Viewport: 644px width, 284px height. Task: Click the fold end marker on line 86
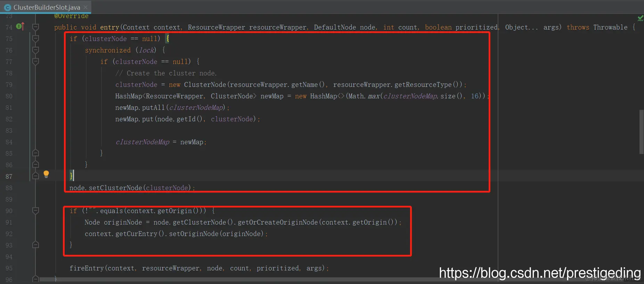tap(35, 164)
